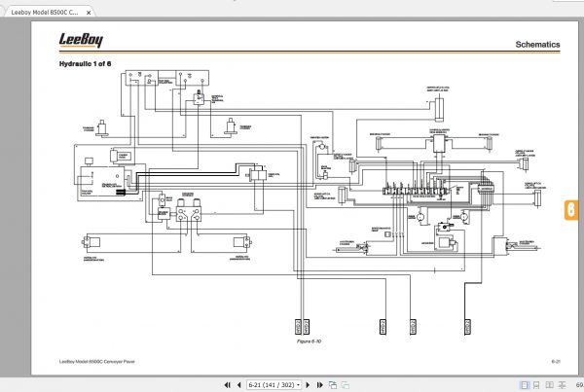Click the zoom percentage value in the status bar
The image size is (584, 392).
click(x=579, y=385)
